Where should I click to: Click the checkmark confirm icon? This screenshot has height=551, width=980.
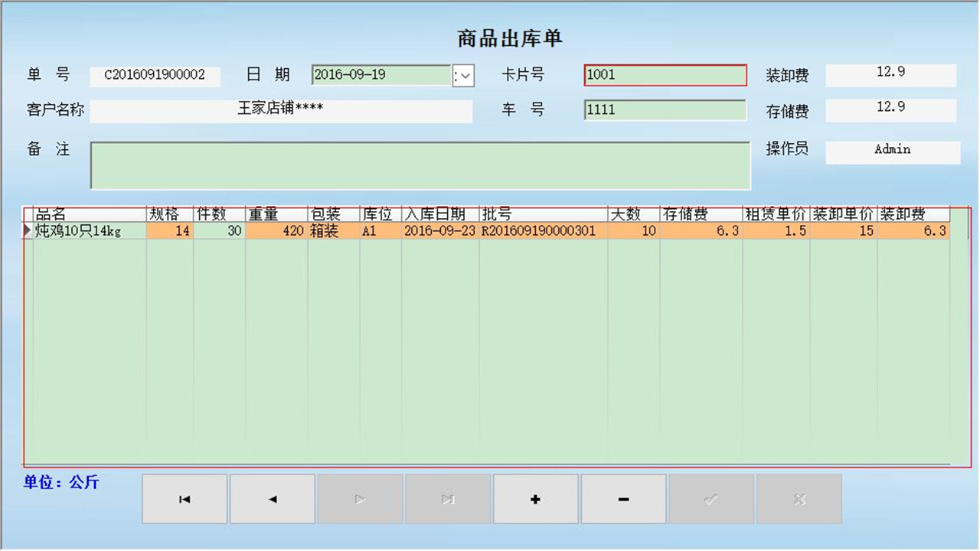point(710,499)
